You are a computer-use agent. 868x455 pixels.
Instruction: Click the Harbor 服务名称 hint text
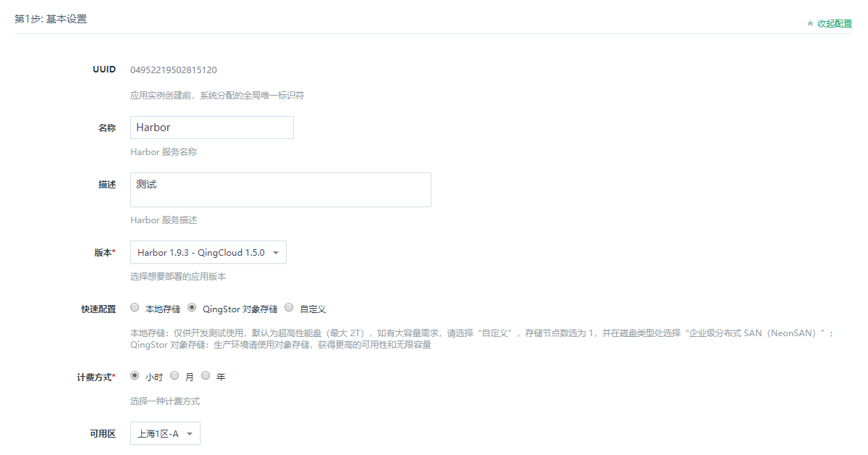(x=164, y=152)
